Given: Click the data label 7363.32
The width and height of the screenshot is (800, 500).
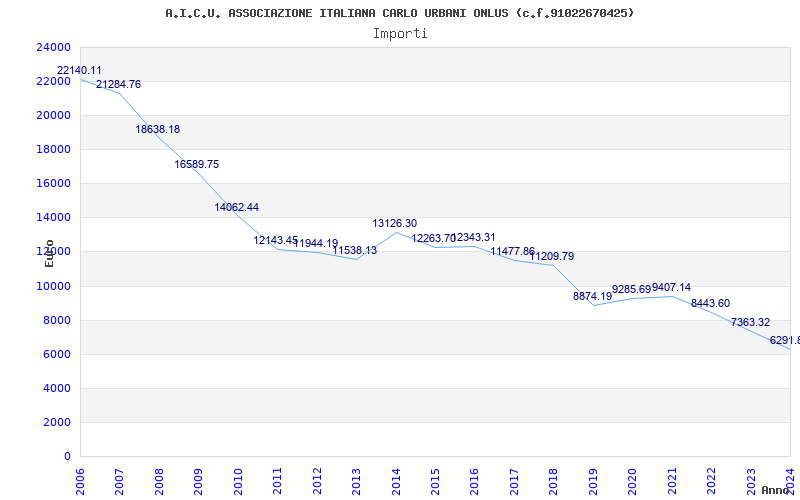Looking at the screenshot, I should click(x=751, y=322).
